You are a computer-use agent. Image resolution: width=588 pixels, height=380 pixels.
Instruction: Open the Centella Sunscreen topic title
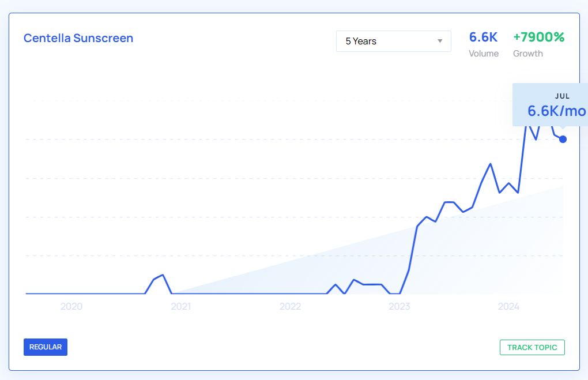tap(78, 39)
